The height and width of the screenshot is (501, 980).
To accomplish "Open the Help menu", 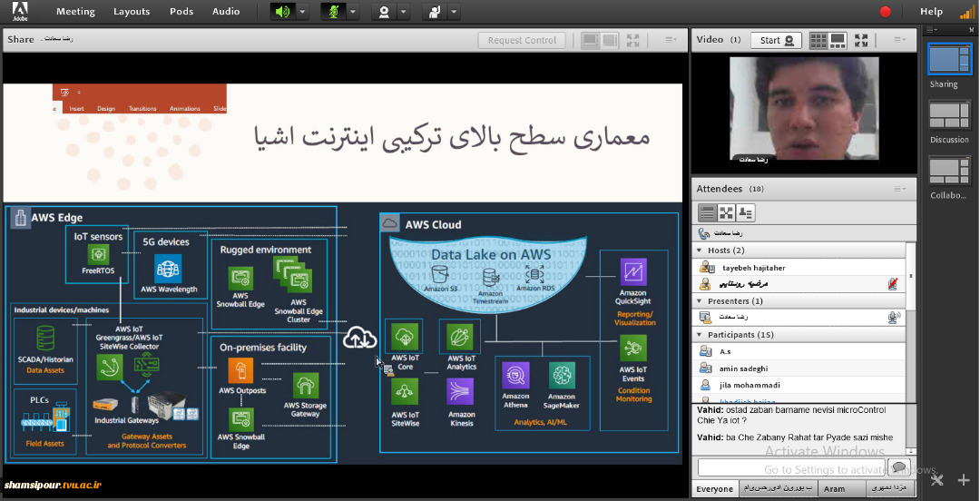I will pos(931,11).
